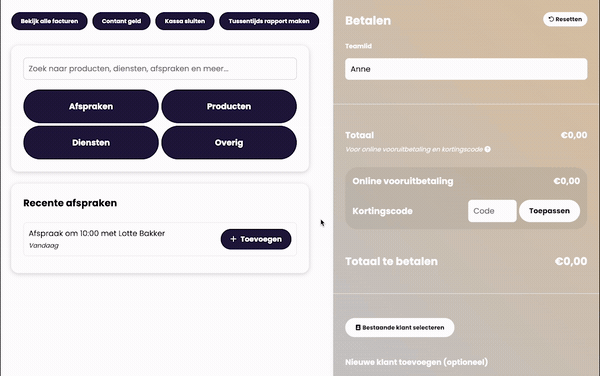
Task: Add the Lotte Bakker appointment via Toevoegen
Action: point(256,239)
